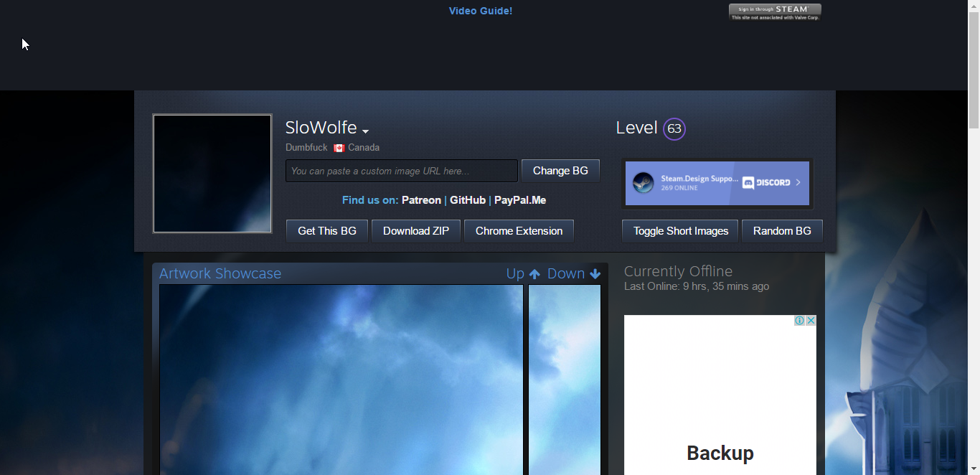Click the level 63 badge circle

click(x=674, y=129)
